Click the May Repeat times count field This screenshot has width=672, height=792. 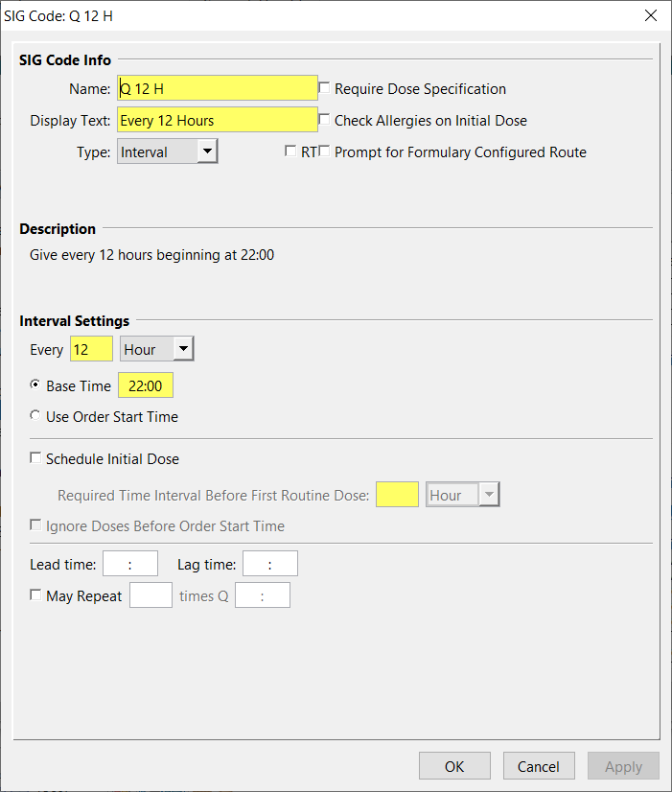[x=151, y=595]
